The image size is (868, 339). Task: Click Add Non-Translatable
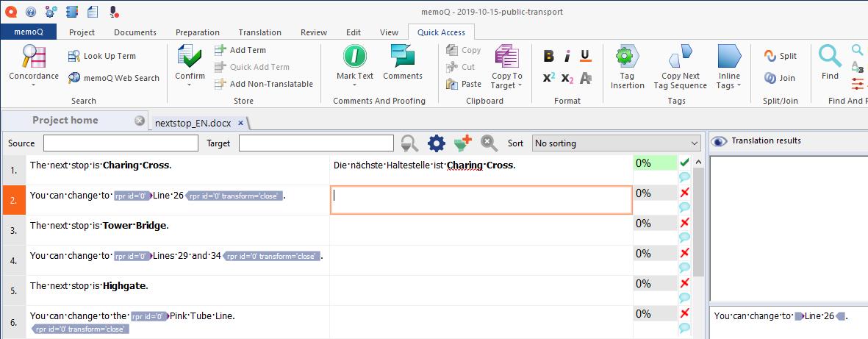pyautogui.click(x=264, y=84)
